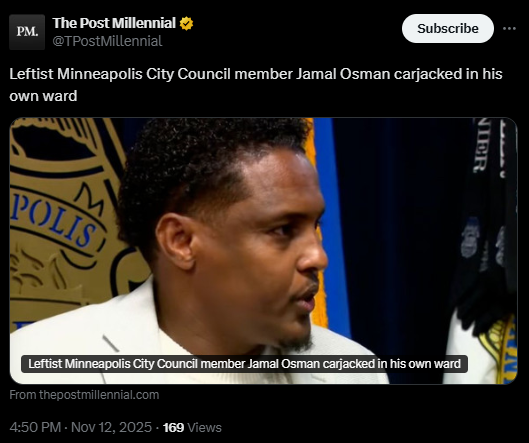The width and height of the screenshot is (529, 443).
Task: Click the "own ward" second tweet line
Action: (43, 96)
